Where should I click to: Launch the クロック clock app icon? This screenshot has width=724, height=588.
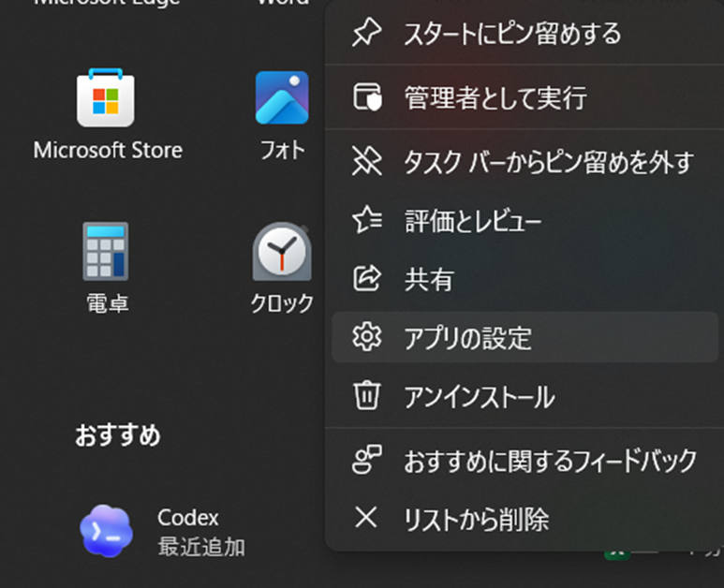(x=282, y=252)
